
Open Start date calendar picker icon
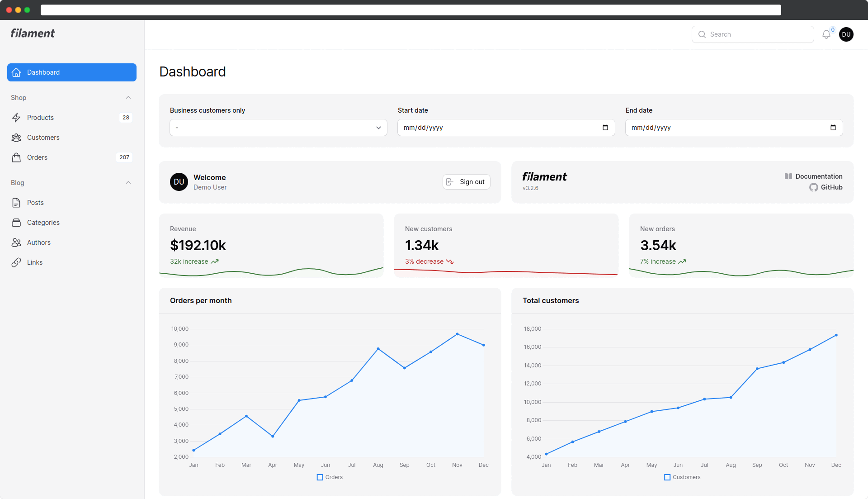tap(605, 128)
